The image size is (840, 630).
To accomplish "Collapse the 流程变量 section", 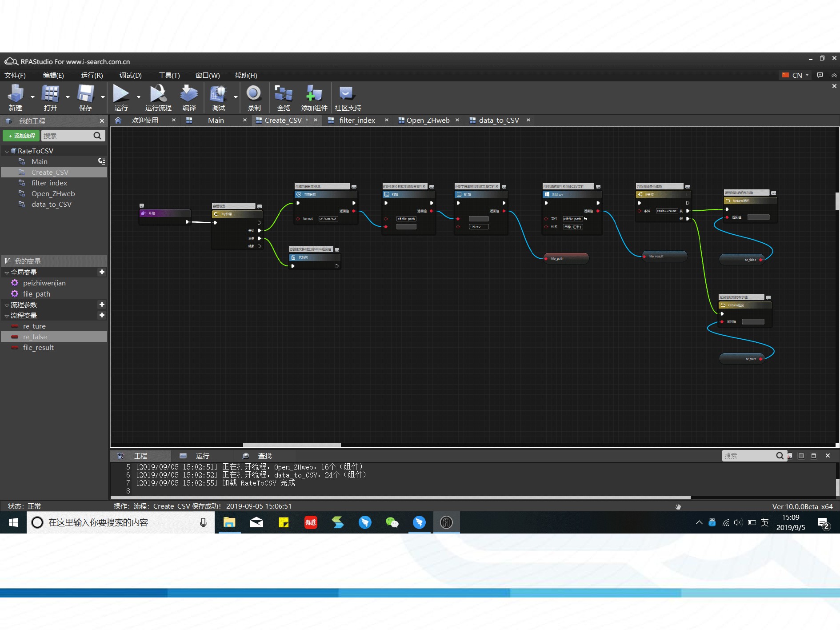I will pos(7,316).
